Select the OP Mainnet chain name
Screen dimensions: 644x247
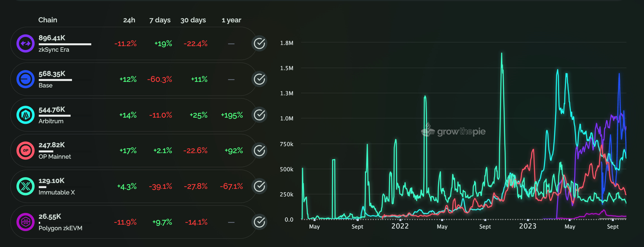click(x=55, y=157)
